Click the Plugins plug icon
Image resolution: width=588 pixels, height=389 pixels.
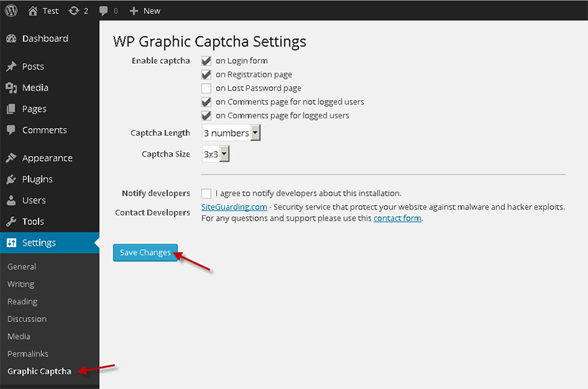[x=11, y=179]
